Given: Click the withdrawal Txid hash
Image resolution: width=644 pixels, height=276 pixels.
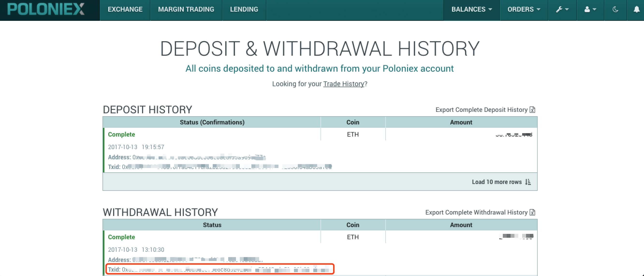Looking at the screenshot, I should pos(226,269).
